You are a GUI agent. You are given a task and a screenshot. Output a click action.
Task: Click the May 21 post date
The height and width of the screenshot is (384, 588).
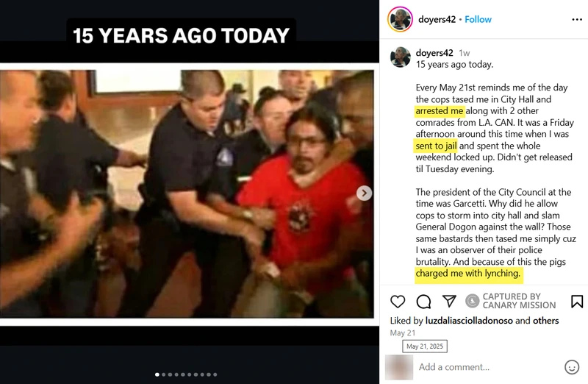click(402, 333)
